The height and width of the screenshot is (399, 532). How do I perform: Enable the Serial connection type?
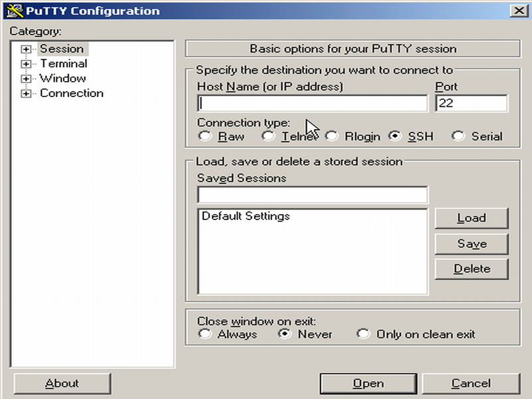point(458,136)
